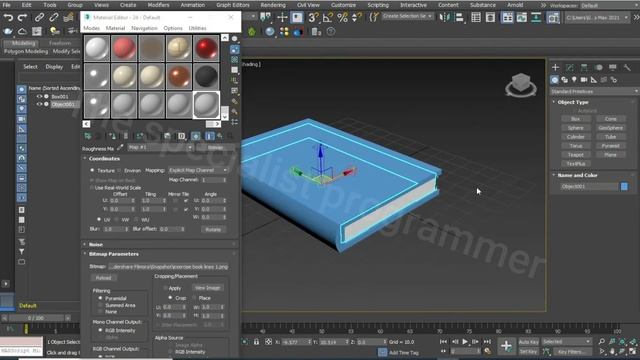This screenshot has width=640, height=360.
Task: Select the red glossy material sample sphere
Action: (206, 48)
